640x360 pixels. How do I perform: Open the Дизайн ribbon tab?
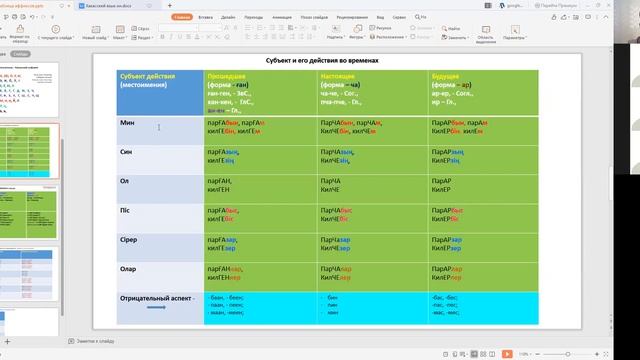[228, 17]
